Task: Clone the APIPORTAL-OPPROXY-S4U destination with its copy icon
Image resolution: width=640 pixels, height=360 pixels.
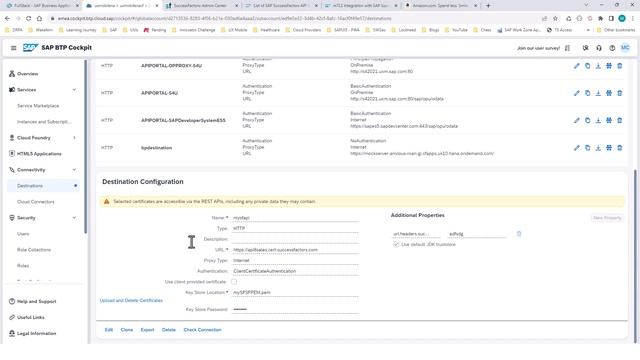Action: click(587, 66)
